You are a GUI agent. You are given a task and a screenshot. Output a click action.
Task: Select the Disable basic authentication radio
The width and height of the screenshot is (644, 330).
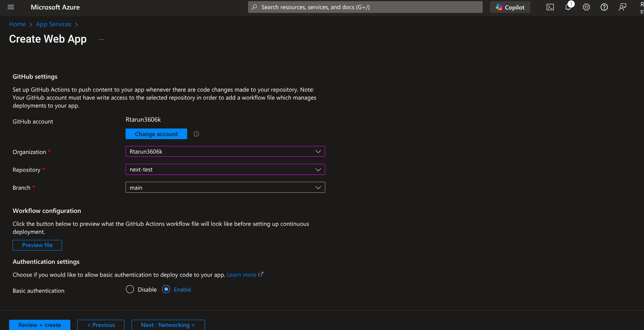pyautogui.click(x=130, y=289)
